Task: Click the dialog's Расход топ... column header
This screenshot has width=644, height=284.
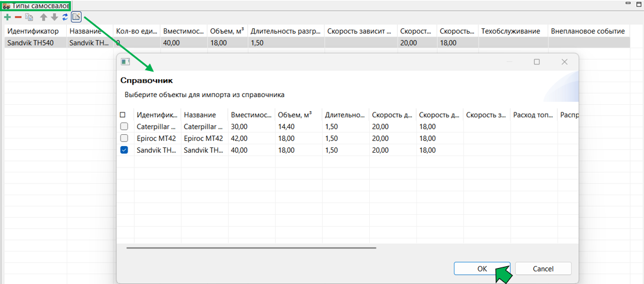Action: click(534, 115)
